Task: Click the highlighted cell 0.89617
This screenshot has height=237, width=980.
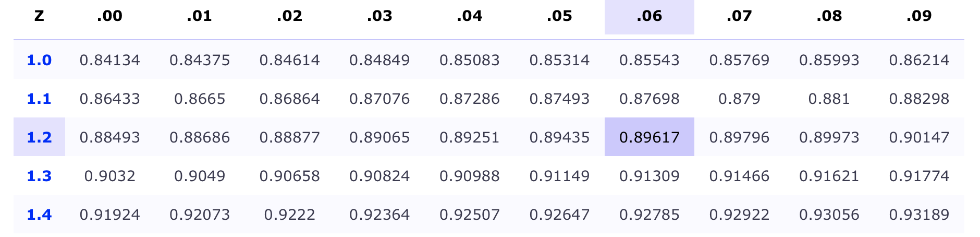Action: click(649, 137)
